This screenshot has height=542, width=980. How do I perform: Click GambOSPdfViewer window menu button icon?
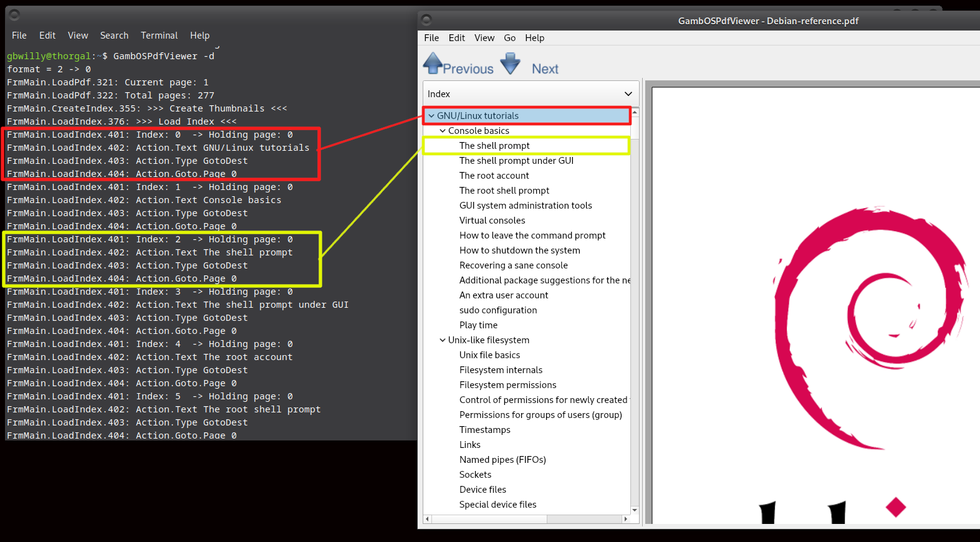point(426,20)
